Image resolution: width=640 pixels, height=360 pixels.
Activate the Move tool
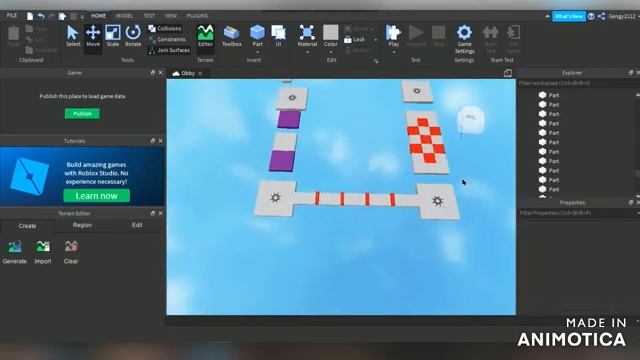[93, 36]
